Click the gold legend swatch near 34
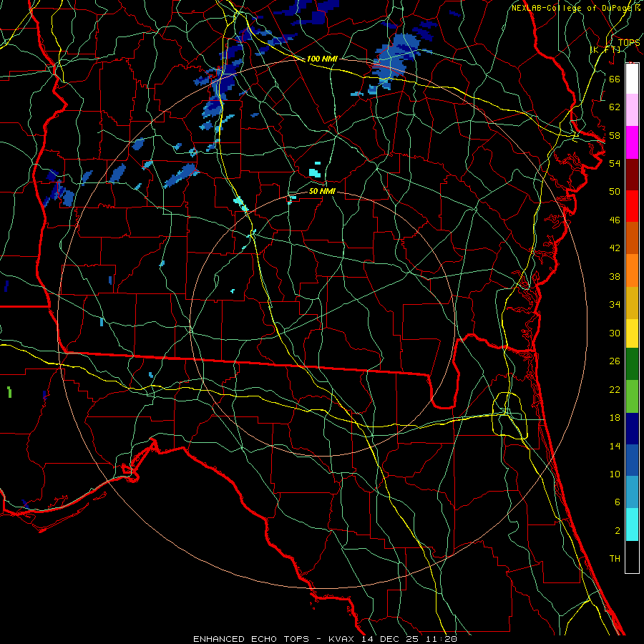644x644 pixels. 632,303
